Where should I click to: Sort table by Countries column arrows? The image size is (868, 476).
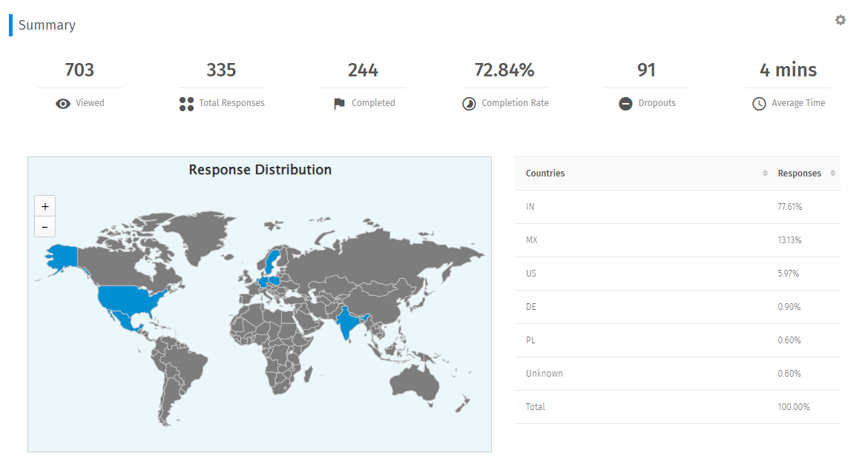(765, 173)
